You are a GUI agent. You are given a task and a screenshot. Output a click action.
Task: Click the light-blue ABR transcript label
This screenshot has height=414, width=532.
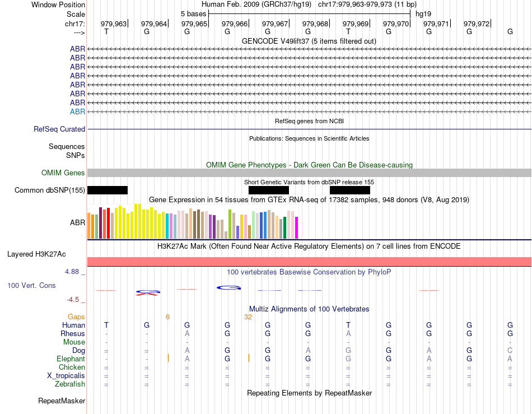coord(77,111)
